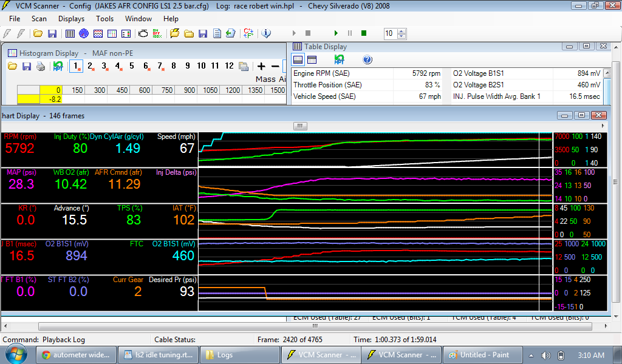Click the engine outline icon
Screen dimensions: 622x364
pos(143,33)
